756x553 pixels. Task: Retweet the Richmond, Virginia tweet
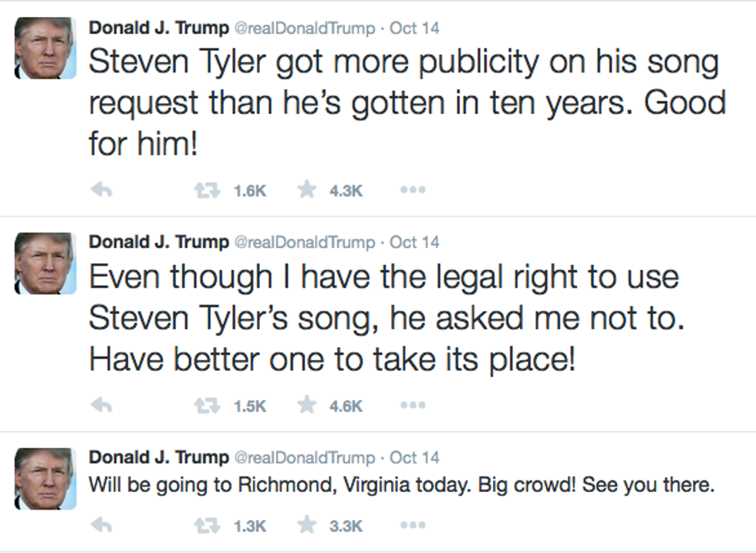click(207, 526)
